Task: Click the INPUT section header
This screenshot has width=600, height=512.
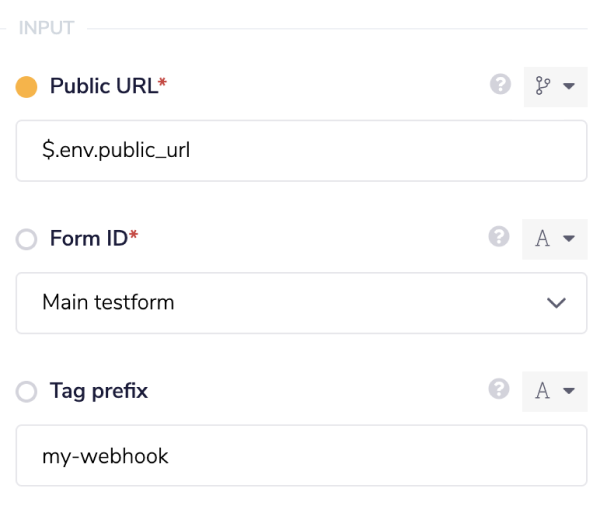Action: click(47, 28)
